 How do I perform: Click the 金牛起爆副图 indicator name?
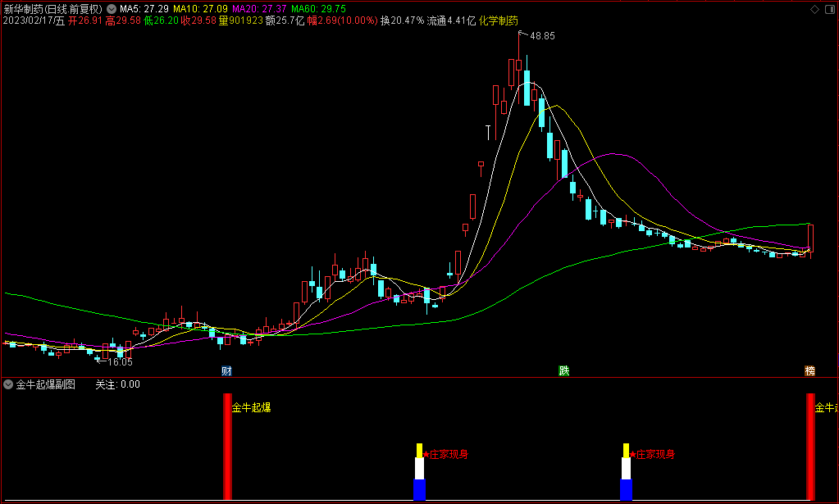point(45,384)
